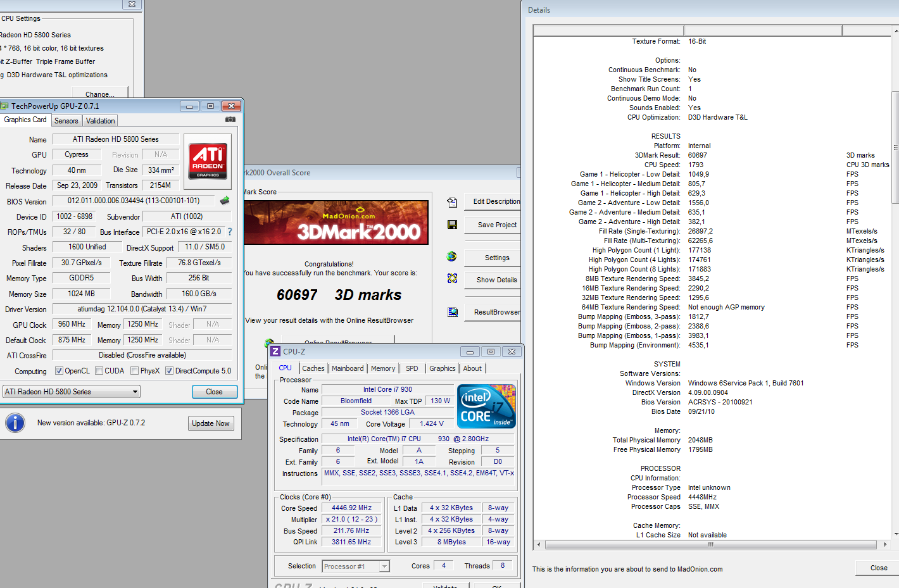899x588 pixels.
Task: Click the Memory Size 1024 MB field
Action: click(81, 294)
